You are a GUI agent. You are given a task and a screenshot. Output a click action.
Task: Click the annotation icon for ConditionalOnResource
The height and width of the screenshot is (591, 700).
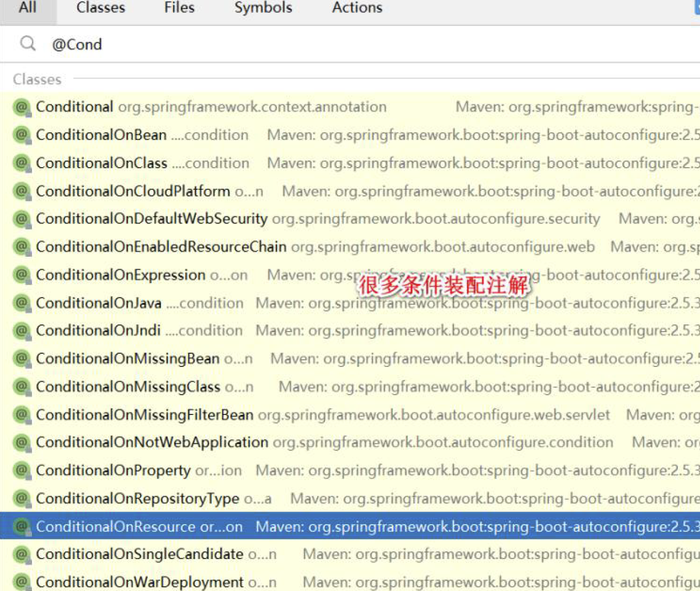[20, 526]
